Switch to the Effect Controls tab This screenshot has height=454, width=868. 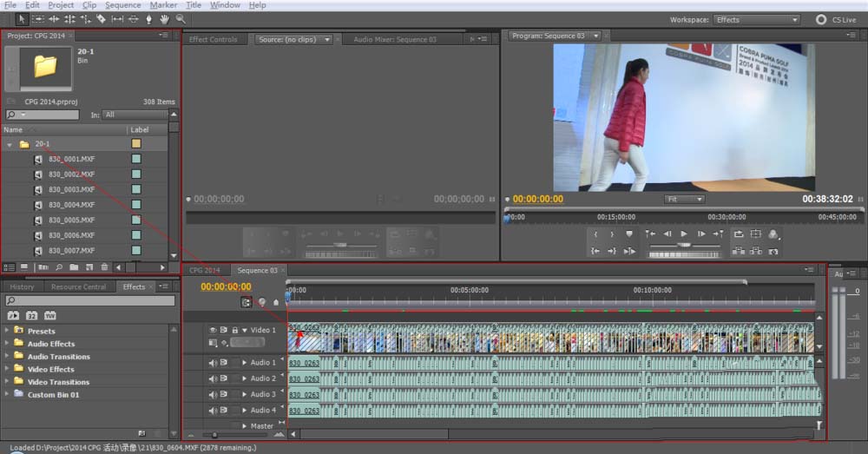pyautogui.click(x=213, y=39)
